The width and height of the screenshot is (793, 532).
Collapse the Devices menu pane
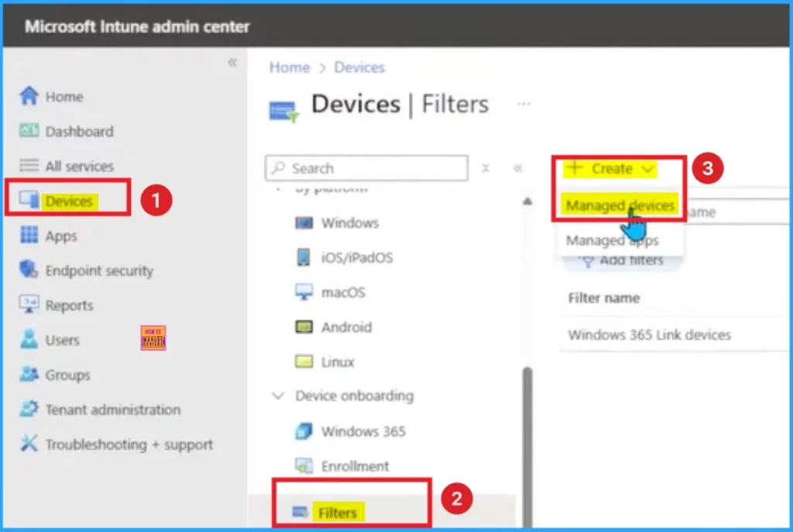click(518, 168)
